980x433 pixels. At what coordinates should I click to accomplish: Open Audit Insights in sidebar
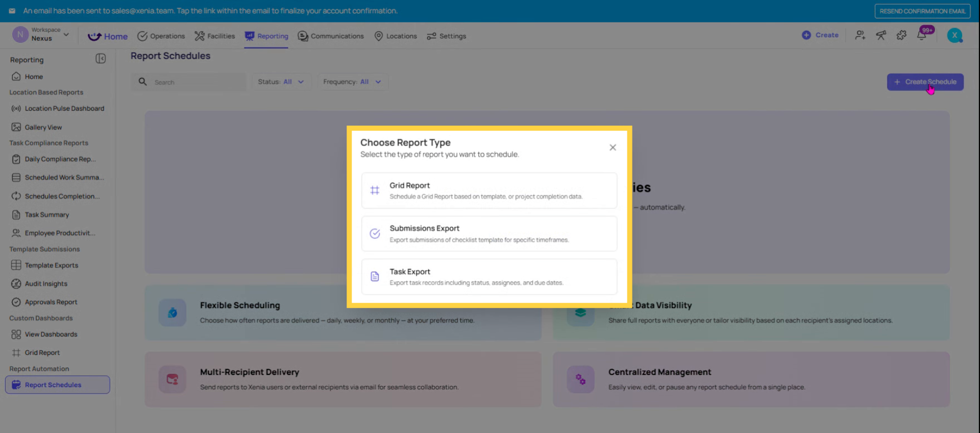(57, 283)
